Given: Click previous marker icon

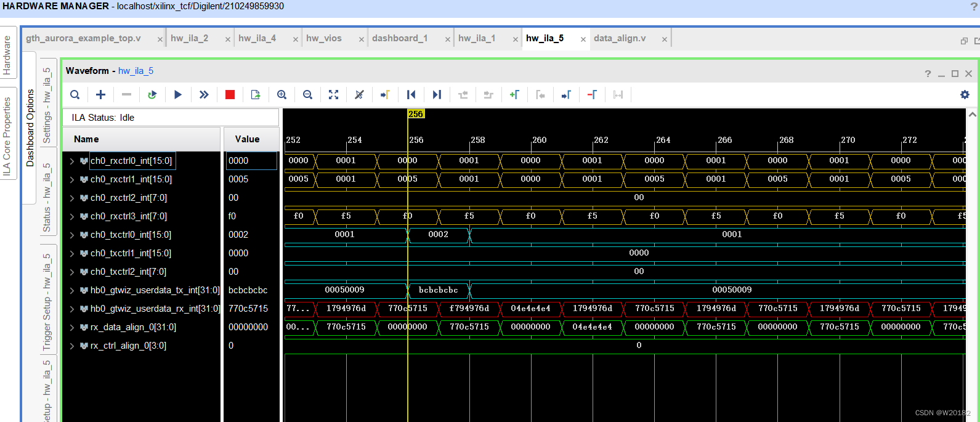Looking at the screenshot, I should [x=540, y=95].
